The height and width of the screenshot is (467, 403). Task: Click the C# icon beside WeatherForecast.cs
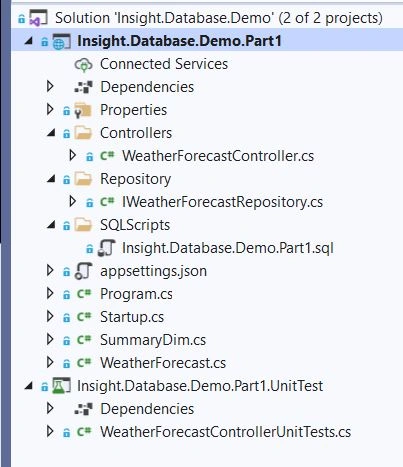coord(84,363)
